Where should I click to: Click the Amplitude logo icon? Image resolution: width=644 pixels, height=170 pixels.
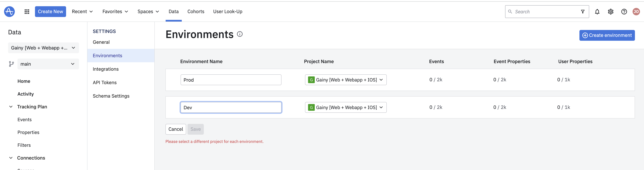coord(9,11)
